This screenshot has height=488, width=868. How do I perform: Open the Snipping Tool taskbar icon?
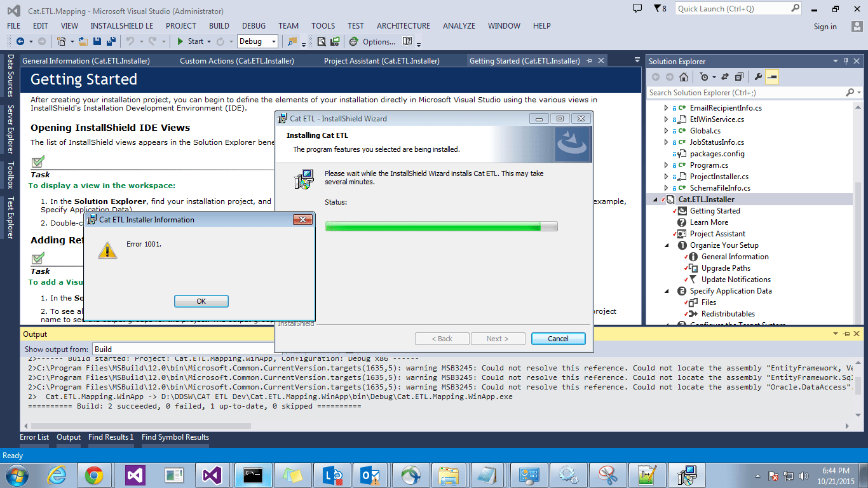point(608,475)
